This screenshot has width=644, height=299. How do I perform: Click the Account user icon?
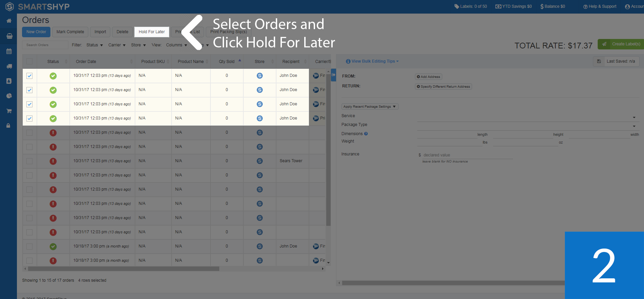click(x=627, y=7)
